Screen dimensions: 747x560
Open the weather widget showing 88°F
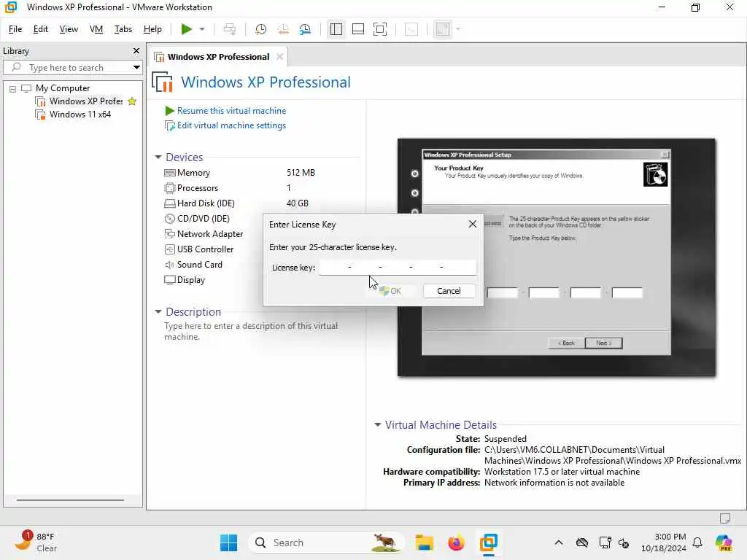tap(36, 542)
